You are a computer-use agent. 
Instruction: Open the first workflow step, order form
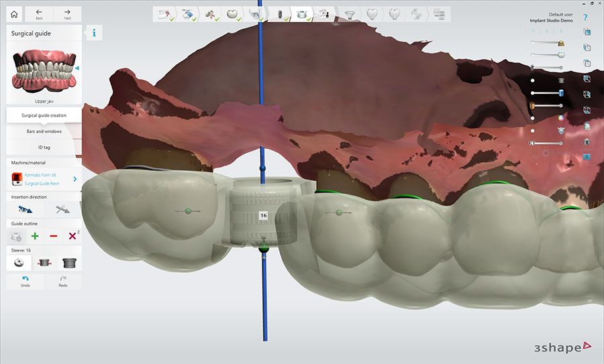(x=165, y=15)
